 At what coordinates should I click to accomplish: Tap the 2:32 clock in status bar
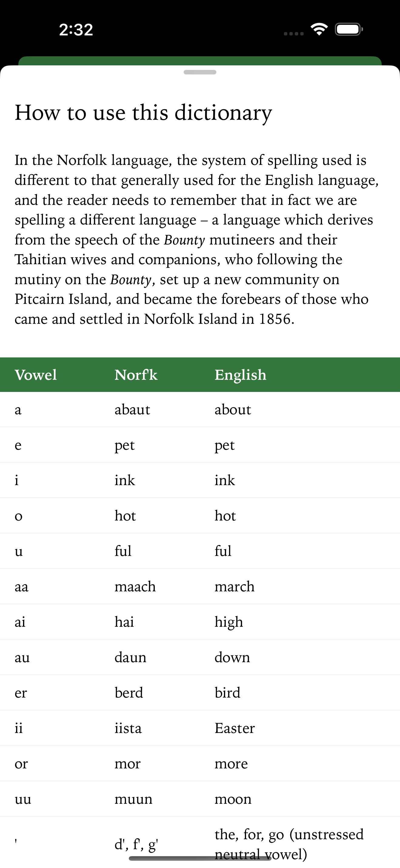pyautogui.click(x=76, y=30)
